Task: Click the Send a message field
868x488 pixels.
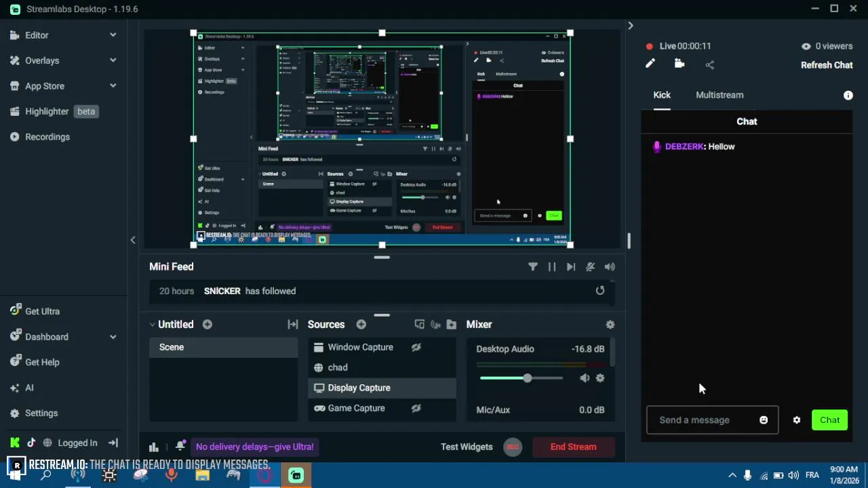Action: (712, 420)
